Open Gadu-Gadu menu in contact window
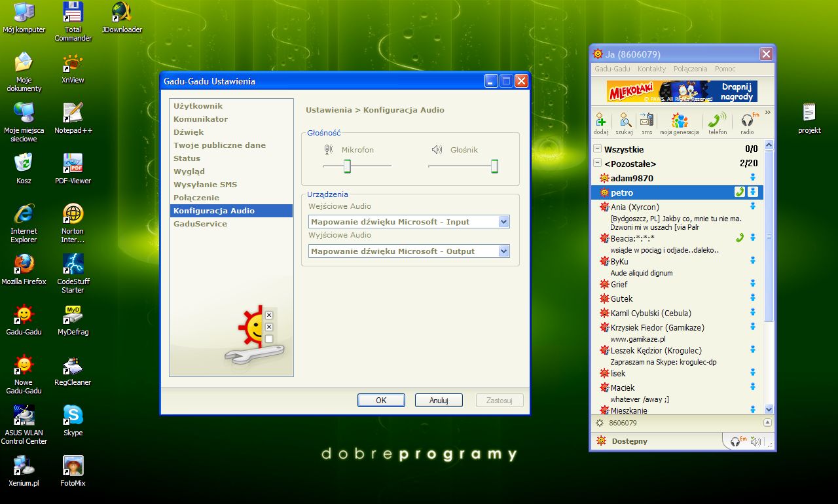This screenshot has height=504, width=838. 612,69
